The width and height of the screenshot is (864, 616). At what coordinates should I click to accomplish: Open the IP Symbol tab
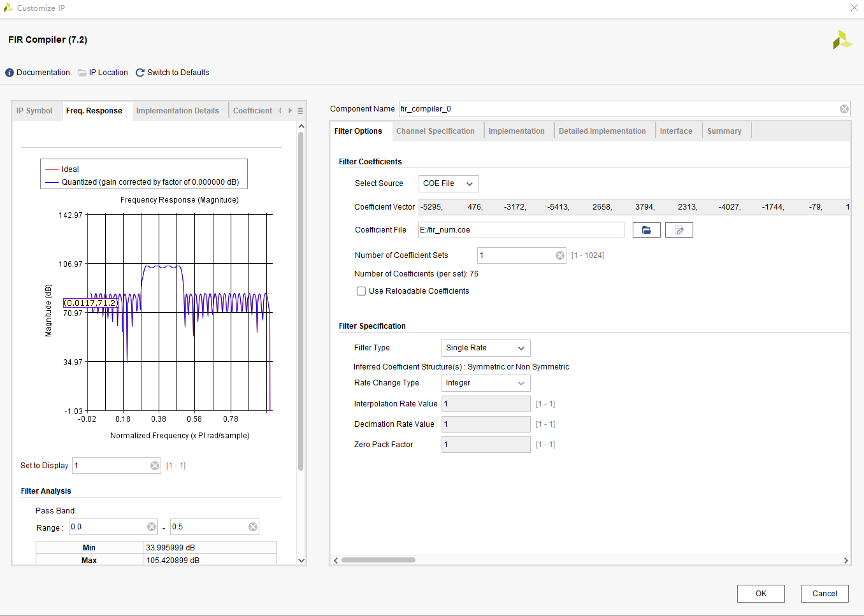tap(35, 110)
